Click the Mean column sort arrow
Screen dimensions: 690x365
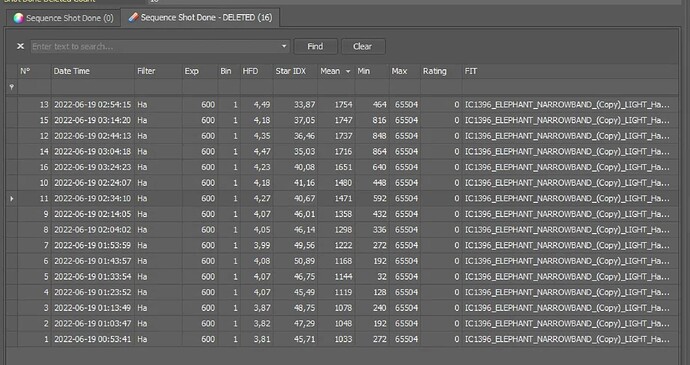coord(348,71)
